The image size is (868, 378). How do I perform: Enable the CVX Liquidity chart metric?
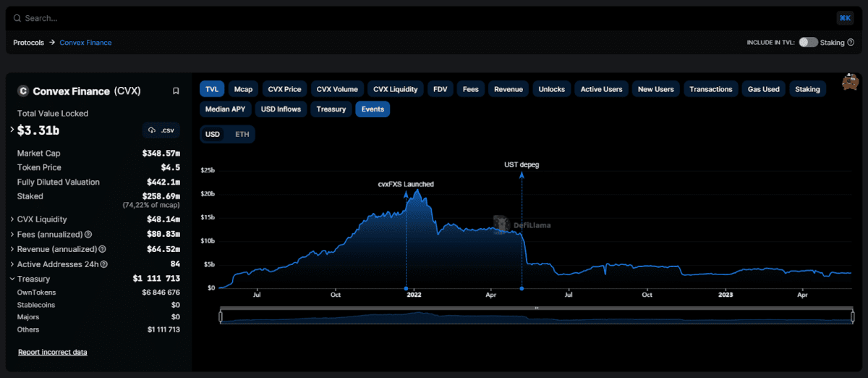pyautogui.click(x=395, y=89)
